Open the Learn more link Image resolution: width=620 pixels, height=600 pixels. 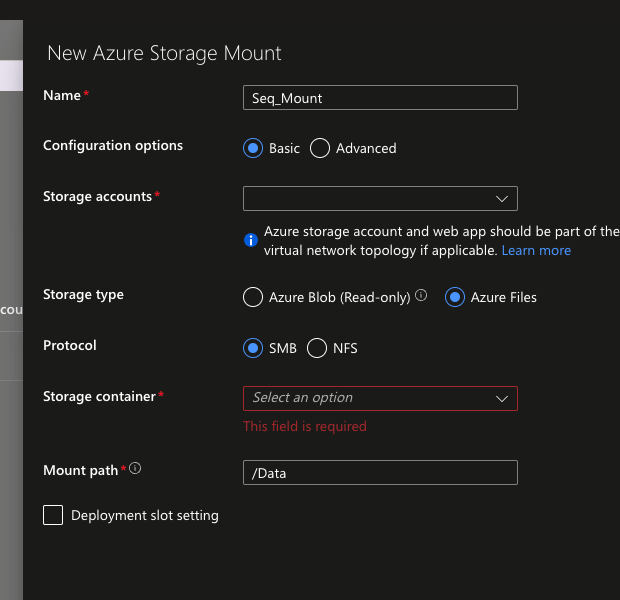pyautogui.click(x=536, y=250)
